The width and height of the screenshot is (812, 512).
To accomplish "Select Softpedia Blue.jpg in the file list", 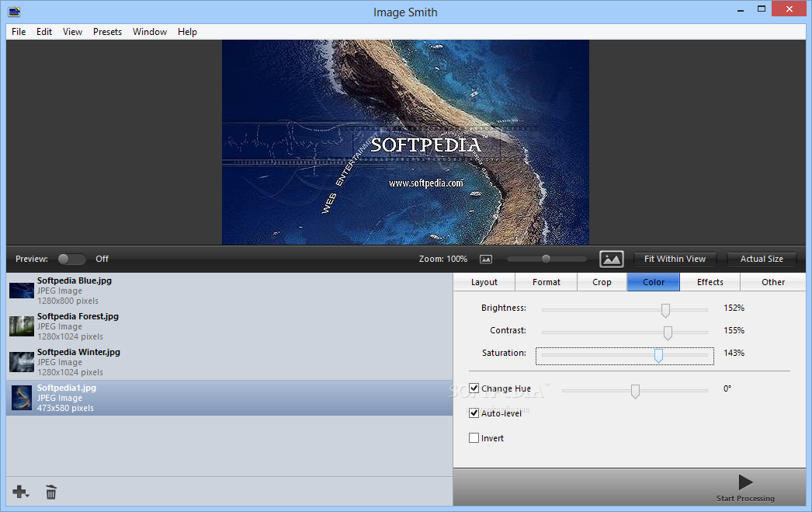I will tap(230, 291).
